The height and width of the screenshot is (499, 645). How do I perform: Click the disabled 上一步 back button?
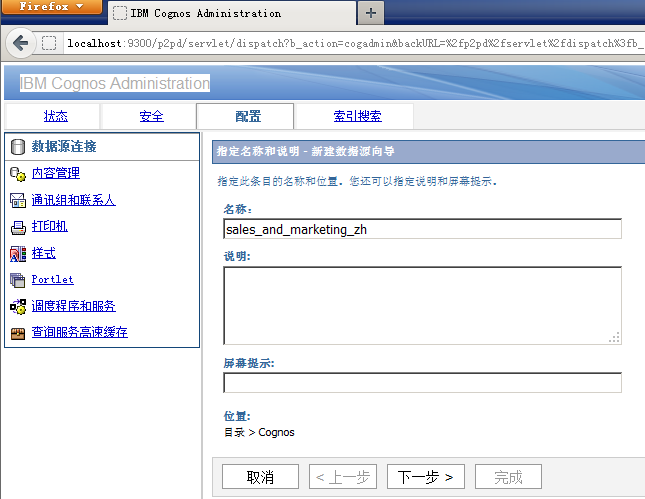pos(343,477)
